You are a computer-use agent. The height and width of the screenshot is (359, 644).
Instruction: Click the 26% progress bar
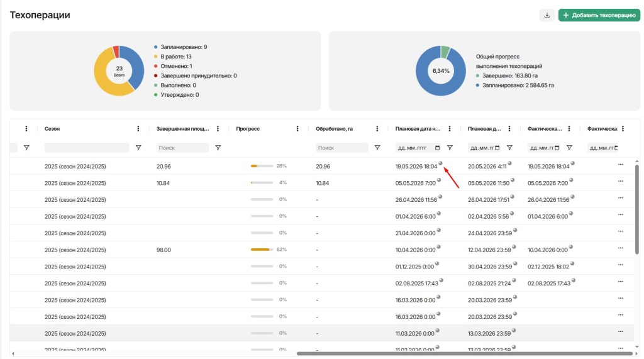(x=262, y=166)
